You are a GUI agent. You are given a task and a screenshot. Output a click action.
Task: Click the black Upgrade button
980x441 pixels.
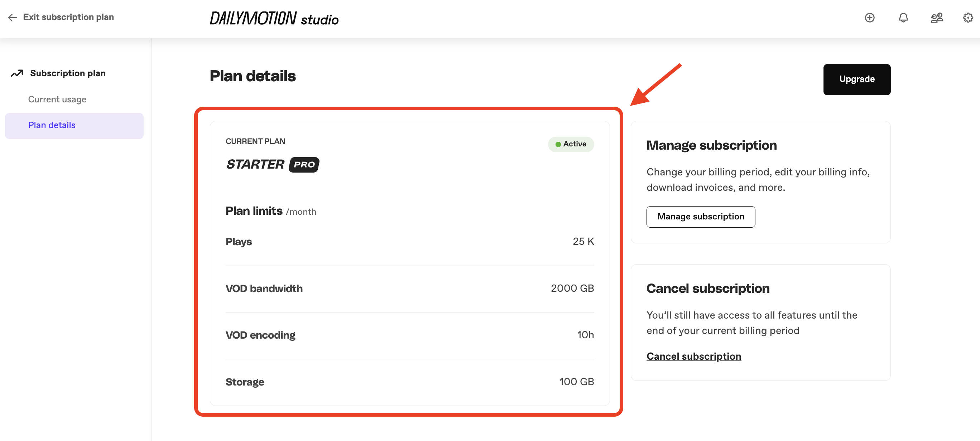(x=857, y=79)
